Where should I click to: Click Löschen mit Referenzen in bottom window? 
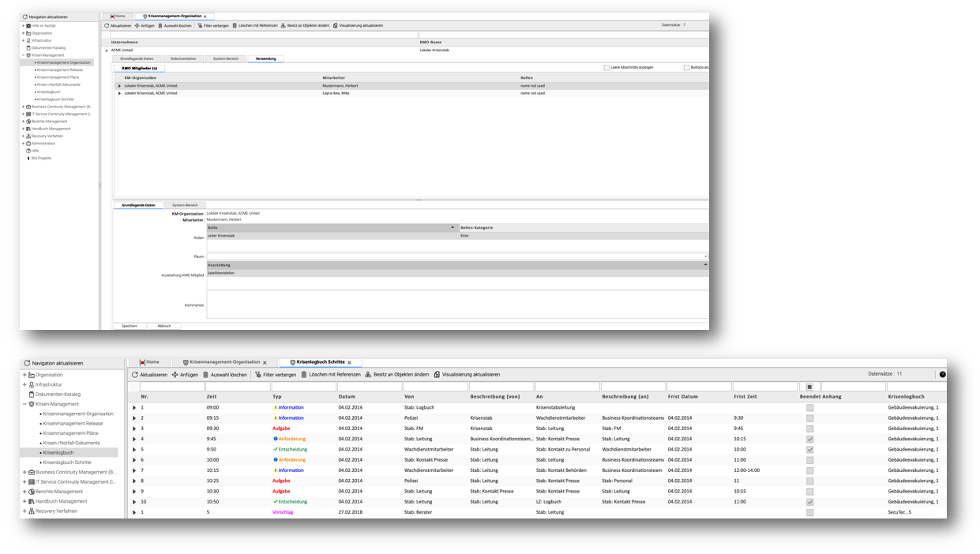click(x=330, y=375)
